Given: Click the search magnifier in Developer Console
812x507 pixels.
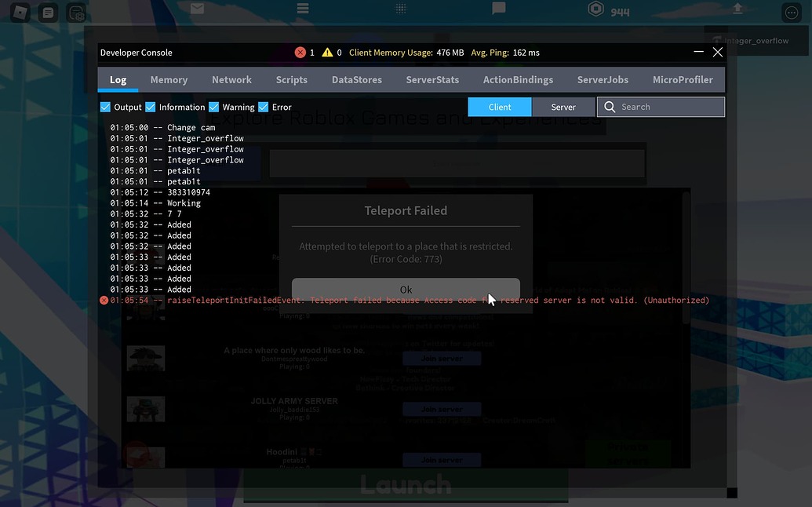Looking at the screenshot, I should [x=610, y=106].
